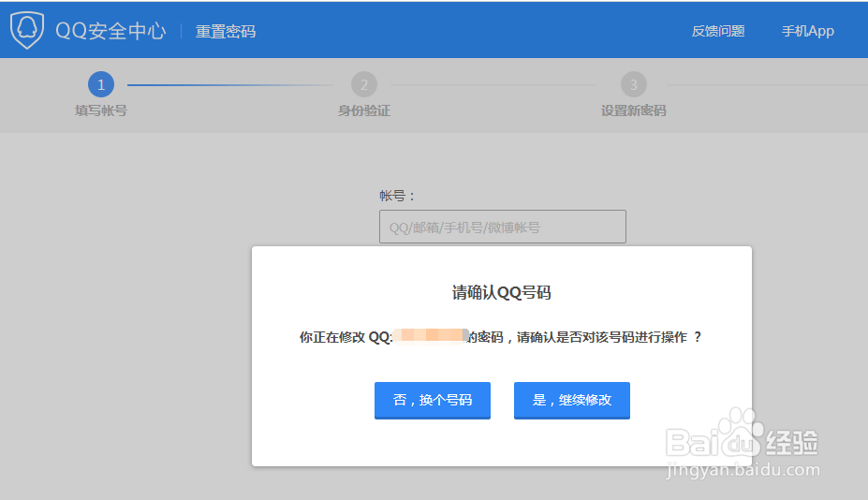Click the QQ penguin shield logo

[x=27, y=30]
